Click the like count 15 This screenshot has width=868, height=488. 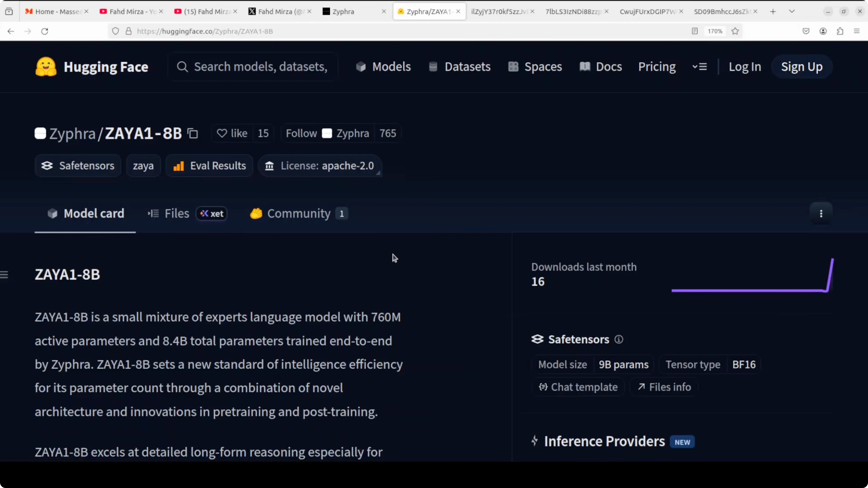[263, 133]
